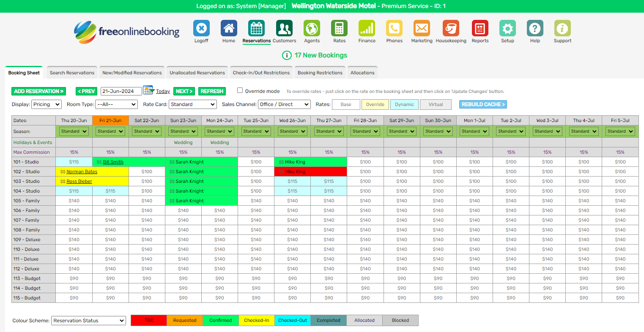Open Season dropdown for Wed 26-Jun
The width and height of the screenshot is (644, 332).
point(292,131)
